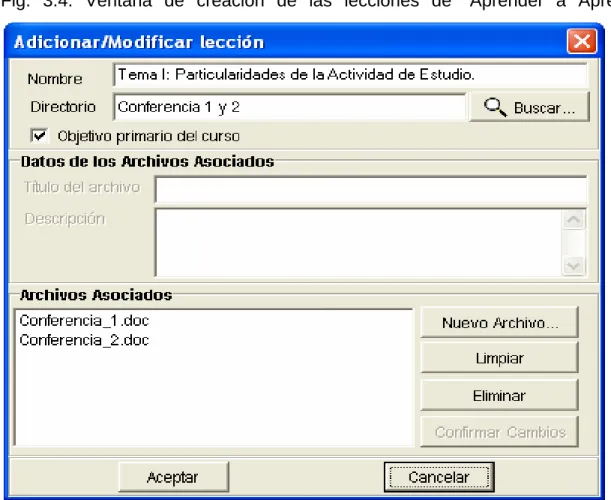The width and height of the screenshot is (611, 500).
Task: Toggle Objetivo primario del curso checkbox
Action: tap(39, 136)
